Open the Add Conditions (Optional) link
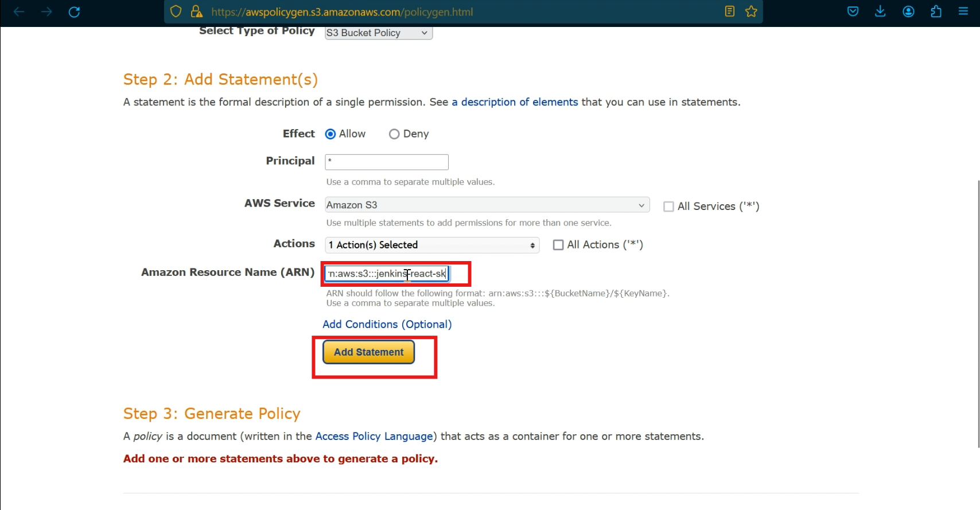980x510 pixels. (387, 324)
